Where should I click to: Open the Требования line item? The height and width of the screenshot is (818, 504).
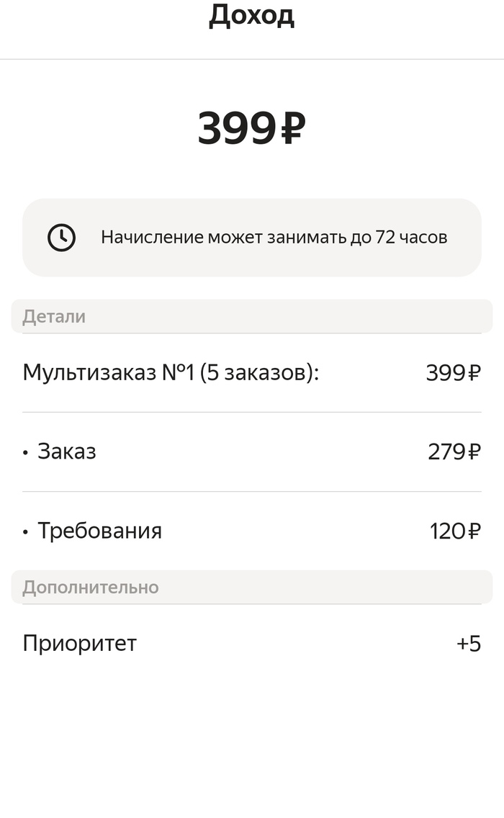click(x=99, y=531)
